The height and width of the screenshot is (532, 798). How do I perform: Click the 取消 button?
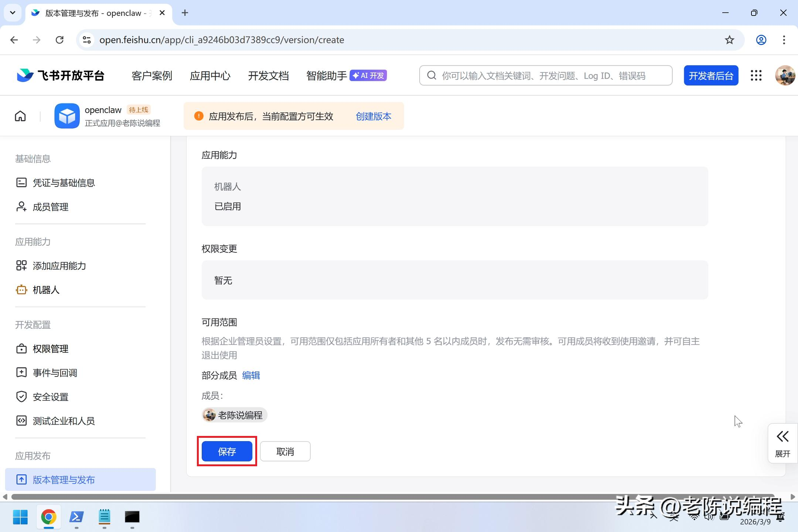(x=285, y=451)
